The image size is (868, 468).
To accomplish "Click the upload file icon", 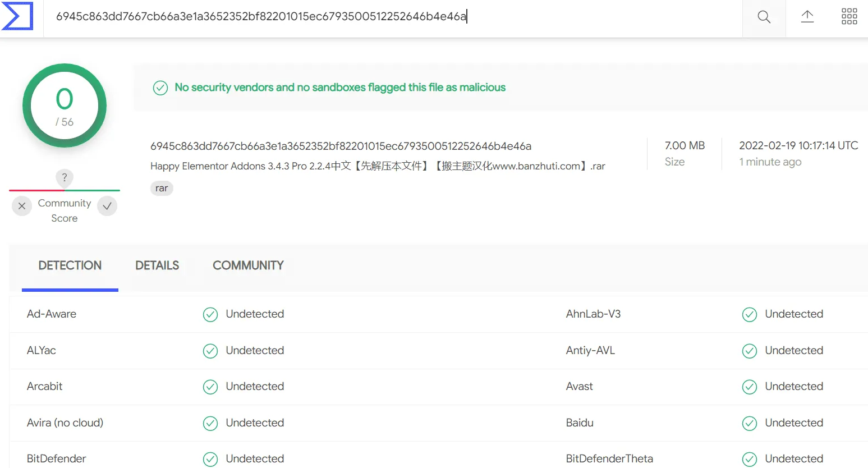I will point(807,17).
